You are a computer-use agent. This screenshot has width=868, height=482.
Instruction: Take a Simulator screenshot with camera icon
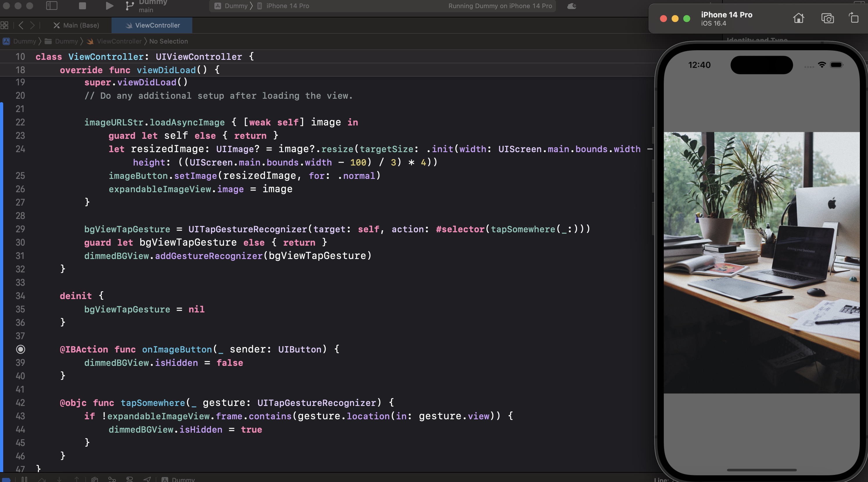[x=827, y=18]
